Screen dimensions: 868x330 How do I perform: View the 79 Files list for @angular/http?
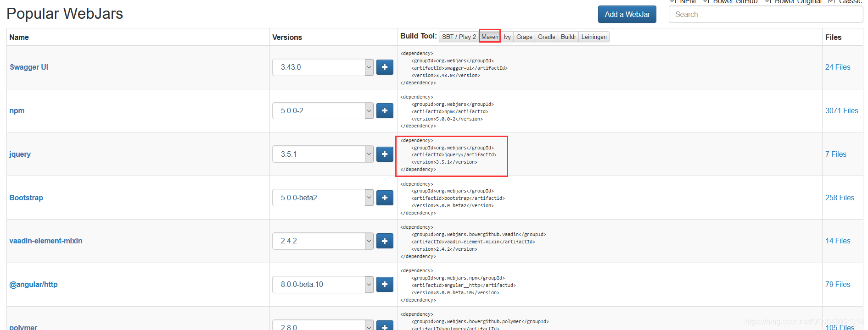pyautogui.click(x=838, y=284)
